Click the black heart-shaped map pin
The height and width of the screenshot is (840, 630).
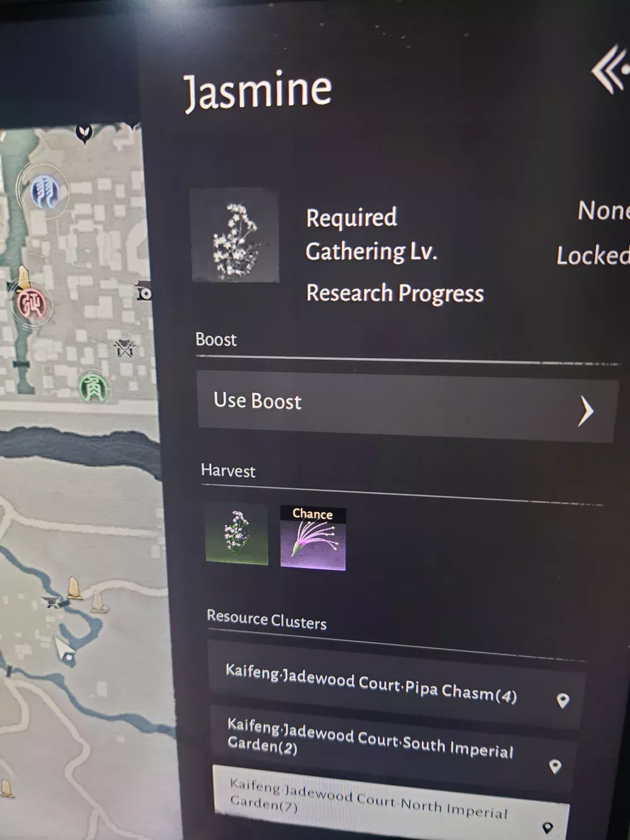(84, 133)
